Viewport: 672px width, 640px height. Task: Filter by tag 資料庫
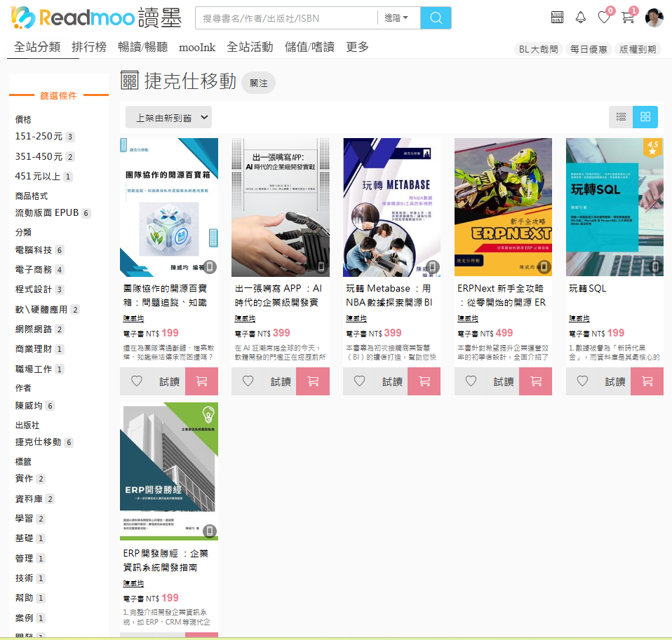click(x=34, y=498)
